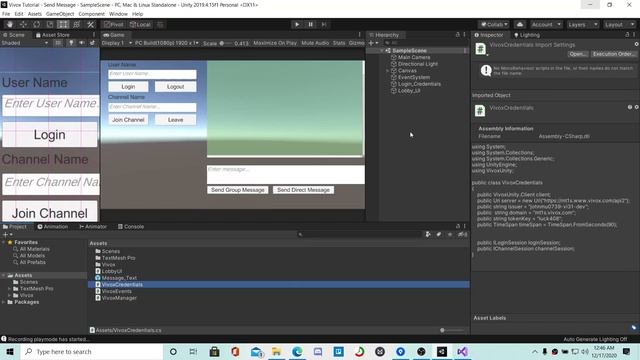Click the Login button in Game view

click(x=128, y=87)
